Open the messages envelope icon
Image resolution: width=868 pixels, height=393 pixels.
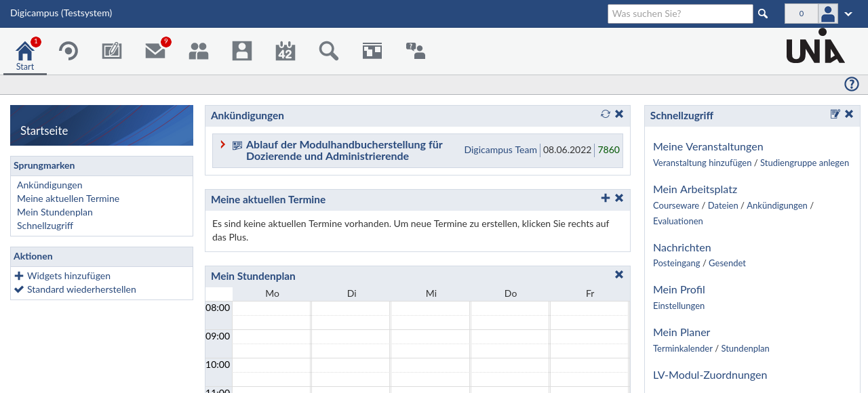155,51
